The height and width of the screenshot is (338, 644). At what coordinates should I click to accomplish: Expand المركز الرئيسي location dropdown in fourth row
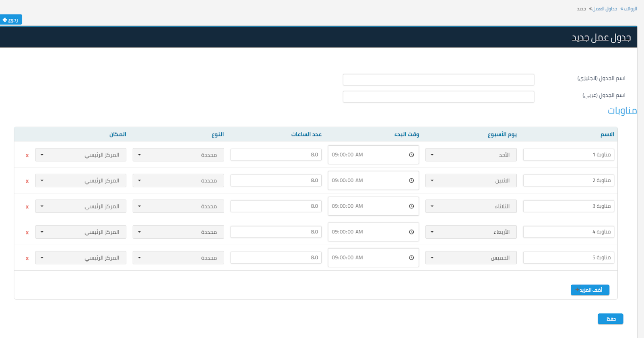(80, 232)
